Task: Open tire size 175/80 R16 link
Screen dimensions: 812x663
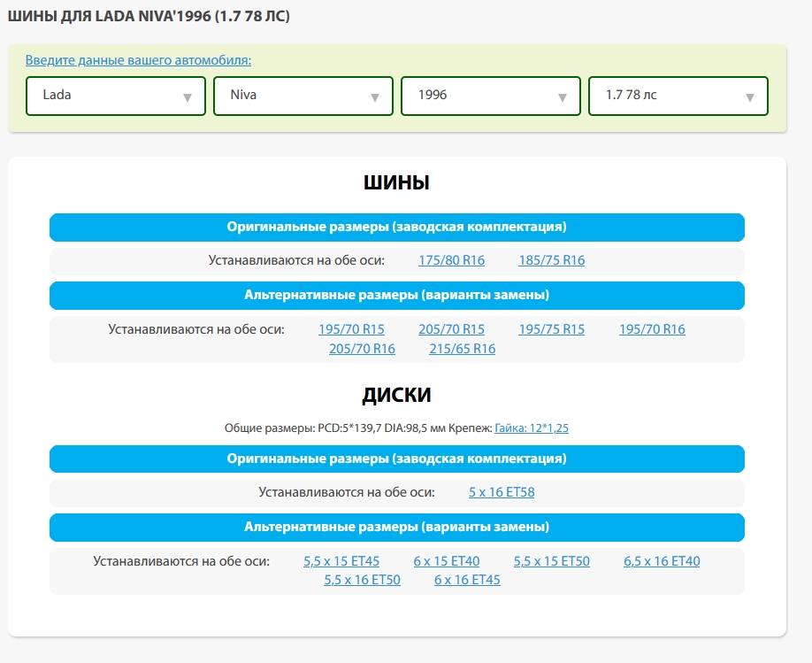Action: click(x=452, y=260)
